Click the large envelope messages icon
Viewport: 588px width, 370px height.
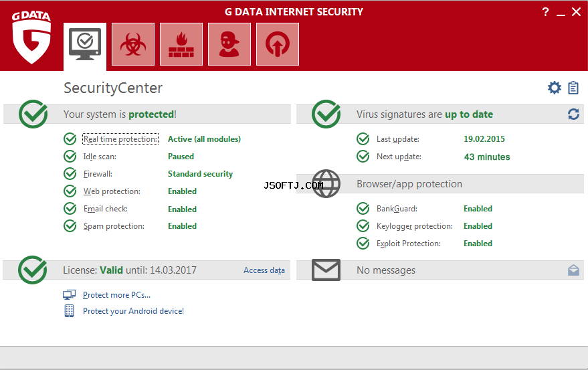[326, 270]
